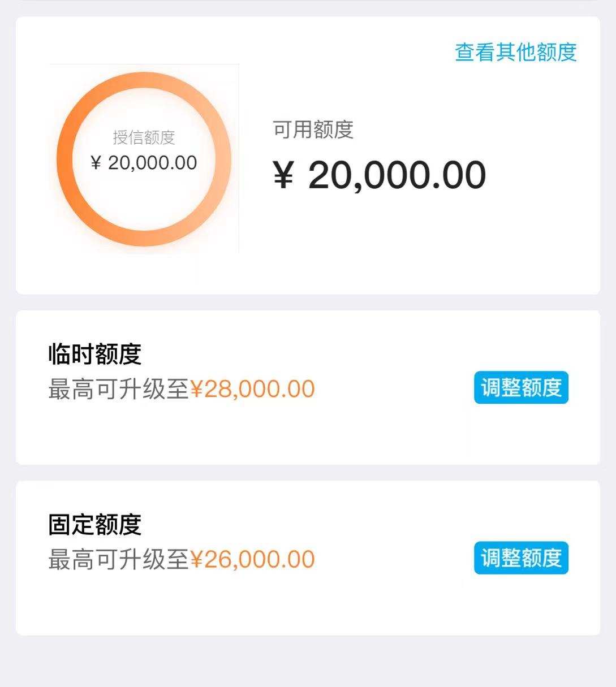Select the 授信额度 label inside the ring
616x687 pixels.
(144, 137)
